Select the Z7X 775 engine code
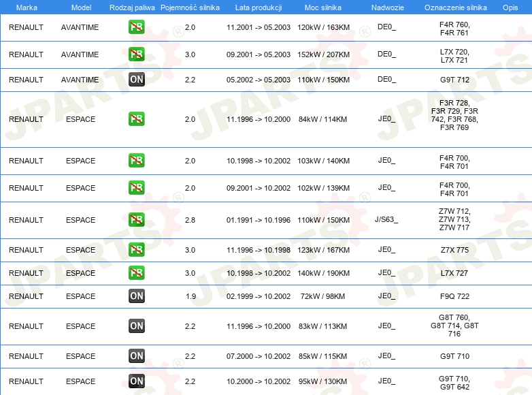Viewport: 532px width, 395px height. point(454,250)
